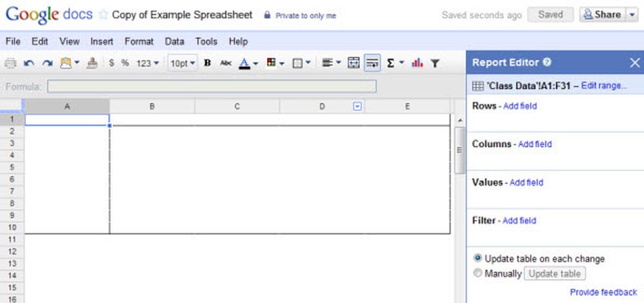Screen dimensions: 644x303
Task: Click the Saved button
Action: click(551, 15)
